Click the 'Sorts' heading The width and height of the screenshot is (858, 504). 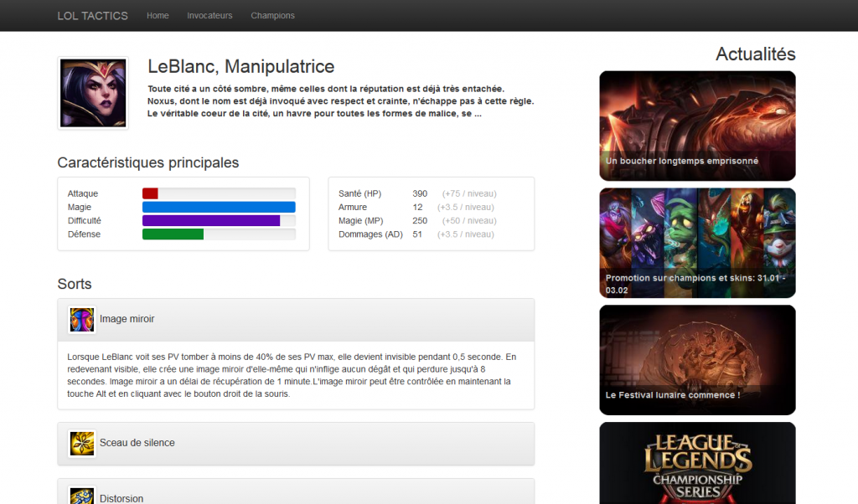click(x=75, y=285)
